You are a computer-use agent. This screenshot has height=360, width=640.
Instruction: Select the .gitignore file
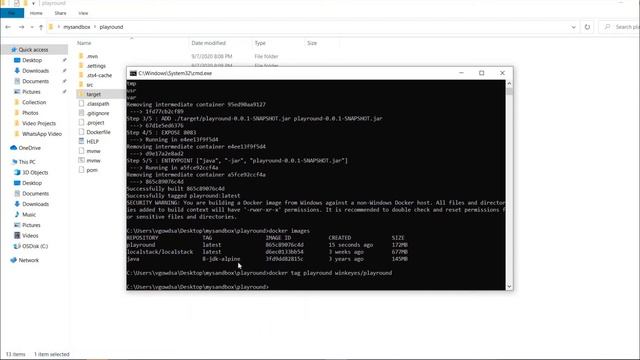click(98, 113)
